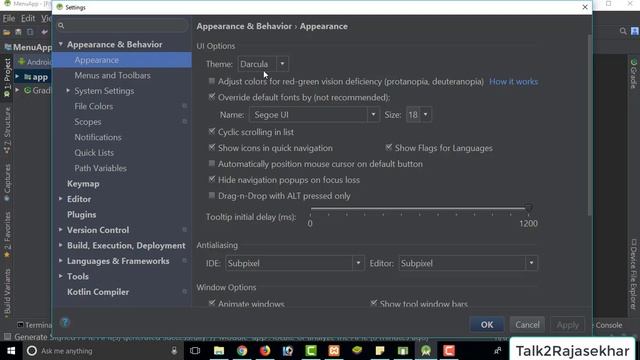Enable Drag-n-Drop with ALT pressed only

tap(211, 196)
